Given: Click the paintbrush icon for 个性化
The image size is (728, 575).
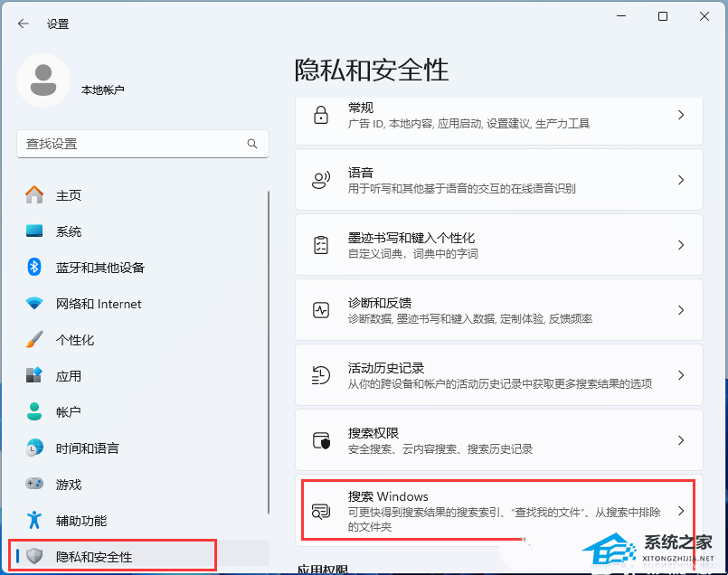Looking at the screenshot, I should tap(34, 340).
